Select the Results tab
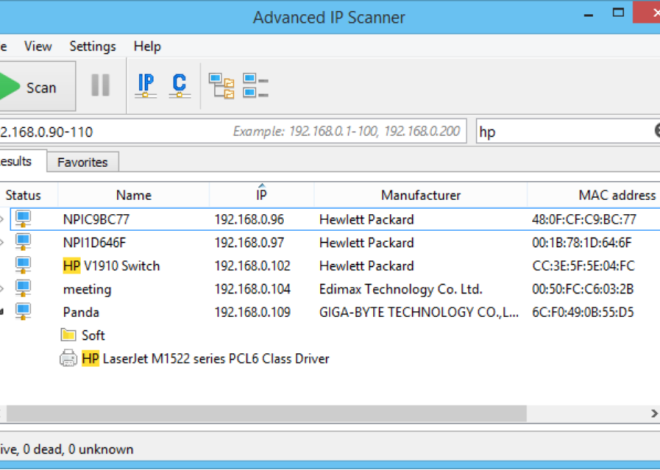 [x=21, y=161]
